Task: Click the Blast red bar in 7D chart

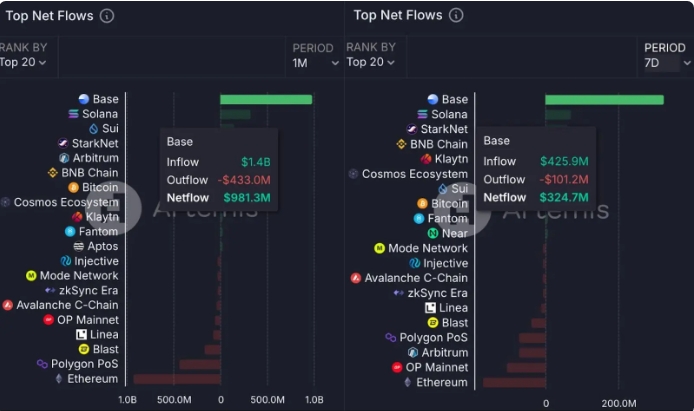Action: [x=538, y=323]
